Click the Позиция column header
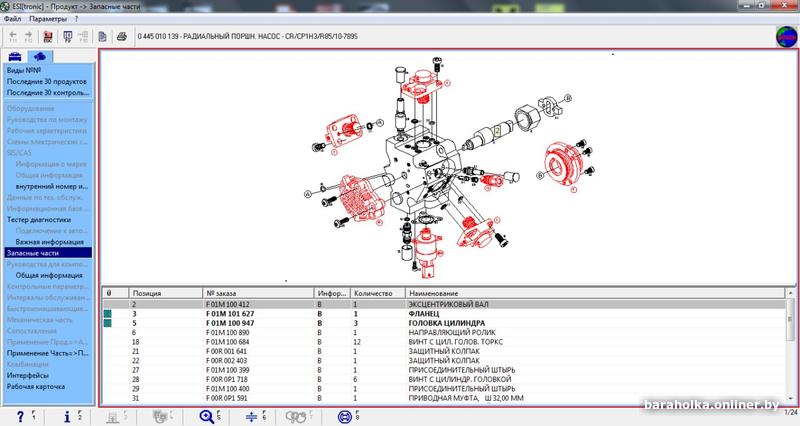 coord(166,293)
